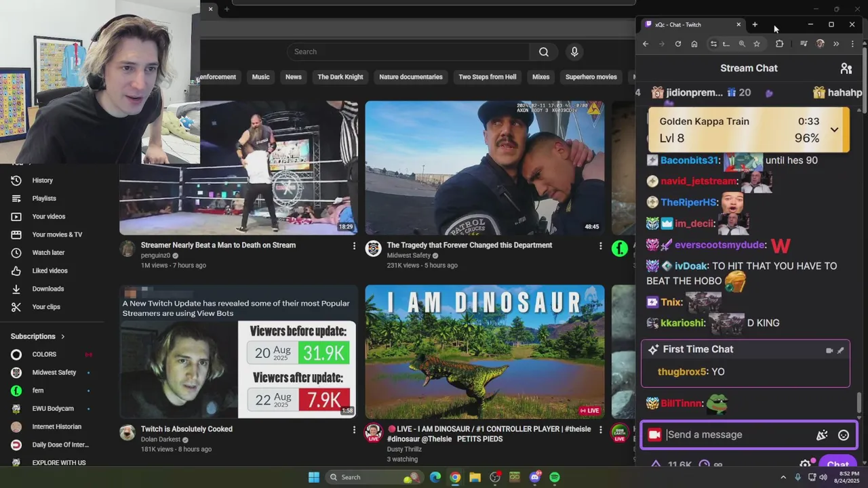Screen dimensions: 868x488
Task: Open Your videos in the sidebar
Action: tap(49, 216)
